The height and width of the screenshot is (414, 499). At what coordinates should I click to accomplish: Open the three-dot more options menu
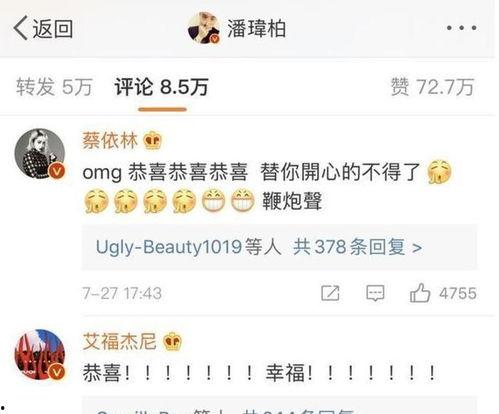[462, 28]
